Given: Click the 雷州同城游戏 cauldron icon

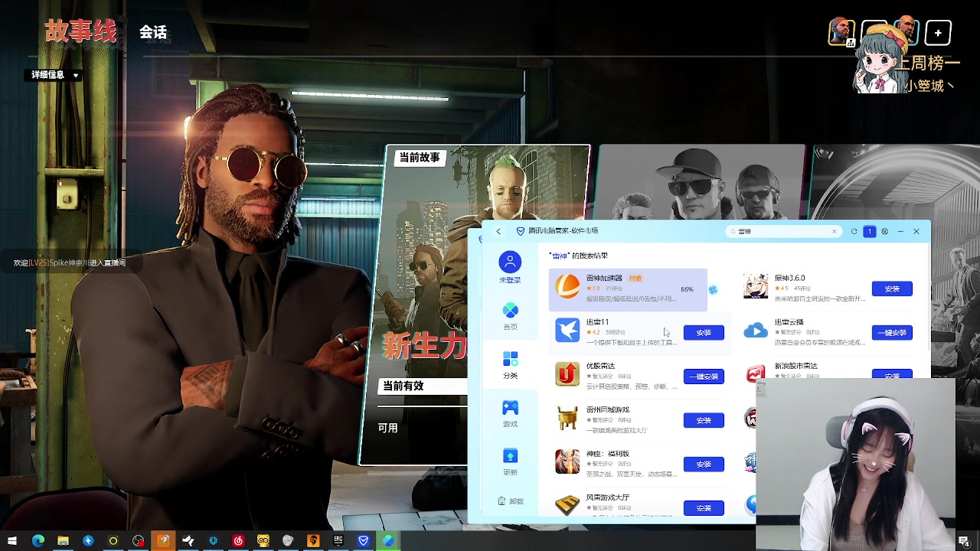Looking at the screenshot, I should tap(567, 418).
